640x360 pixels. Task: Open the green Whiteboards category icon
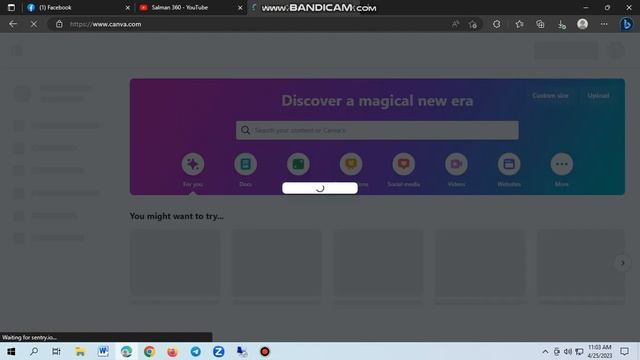pyautogui.click(x=298, y=164)
